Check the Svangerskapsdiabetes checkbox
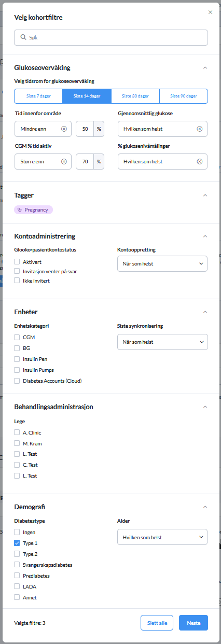The width and height of the screenshot is (221, 644). pyautogui.click(x=17, y=565)
